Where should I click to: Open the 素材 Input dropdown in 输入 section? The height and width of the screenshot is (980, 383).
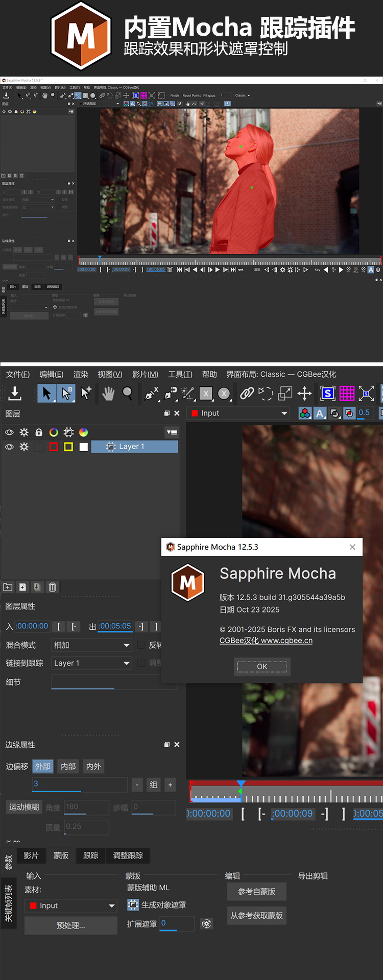[x=71, y=905]
